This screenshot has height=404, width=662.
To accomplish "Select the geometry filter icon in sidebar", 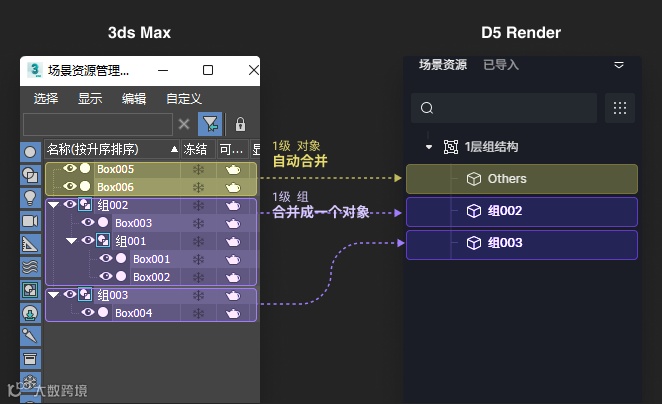I will pyautogui.click(x=30, y=152).
